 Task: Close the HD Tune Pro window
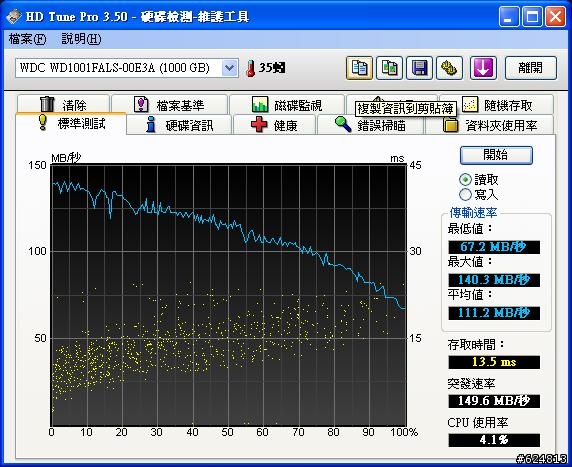(x=555, y=17)
